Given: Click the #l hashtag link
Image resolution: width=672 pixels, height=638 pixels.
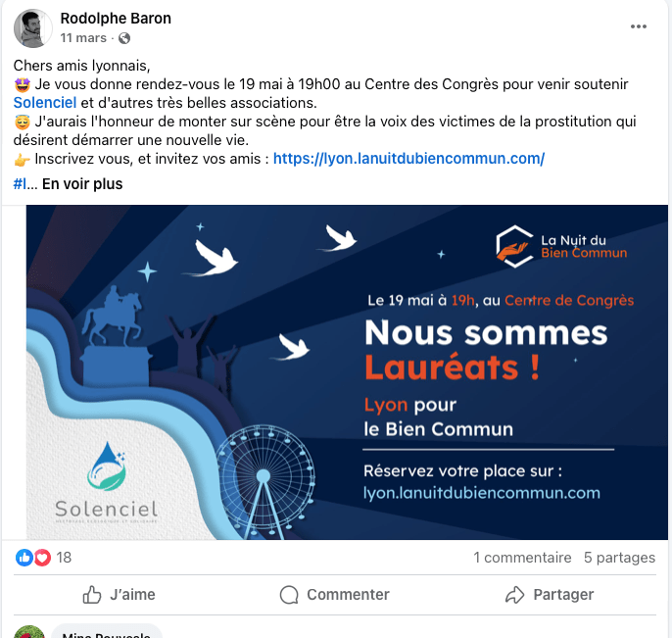Looking at the screenshot, I should [20, 184].
